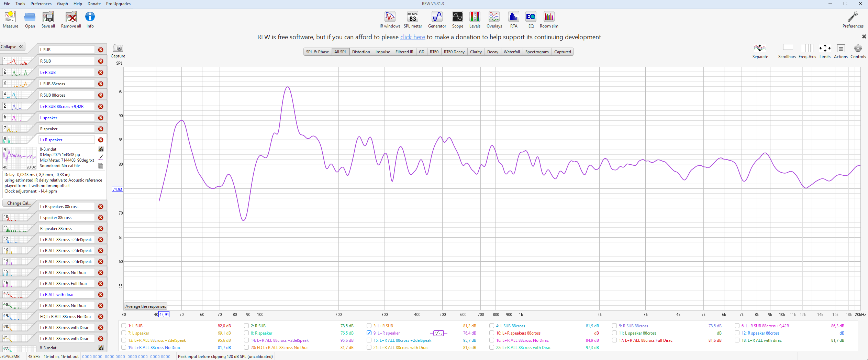The width and height of the screenshot is (868, 360).
Task: Click the 1/12 smoothing trace swatch
Action: pyautogui.click(x=438, y=333)
